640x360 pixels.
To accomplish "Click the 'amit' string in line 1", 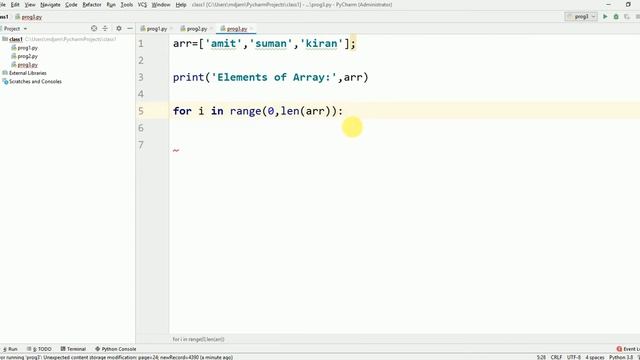I will (x=223, y=43).
